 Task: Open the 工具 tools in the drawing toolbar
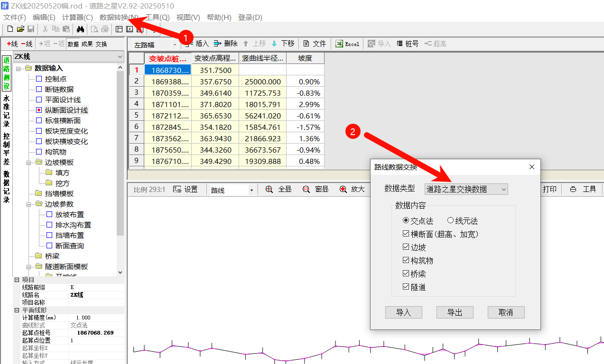pos(583,190)
